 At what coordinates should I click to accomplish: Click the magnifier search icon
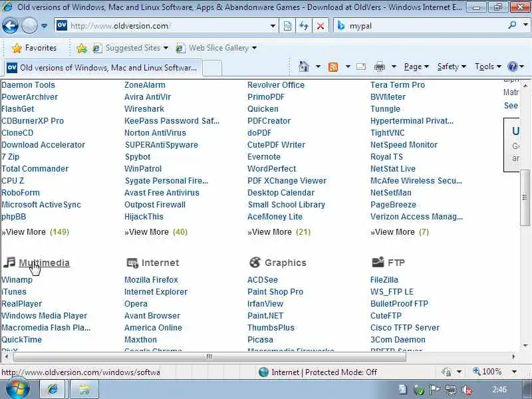click(512, 25)
